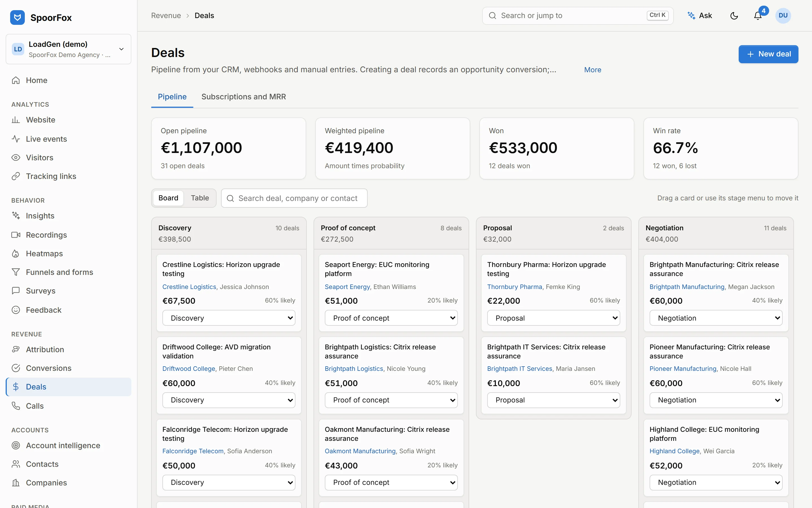The width and height of the screenshot is (812, 508).
Task: Click the Surveys speech bubble icon
Action: click(x=16, y=291)
